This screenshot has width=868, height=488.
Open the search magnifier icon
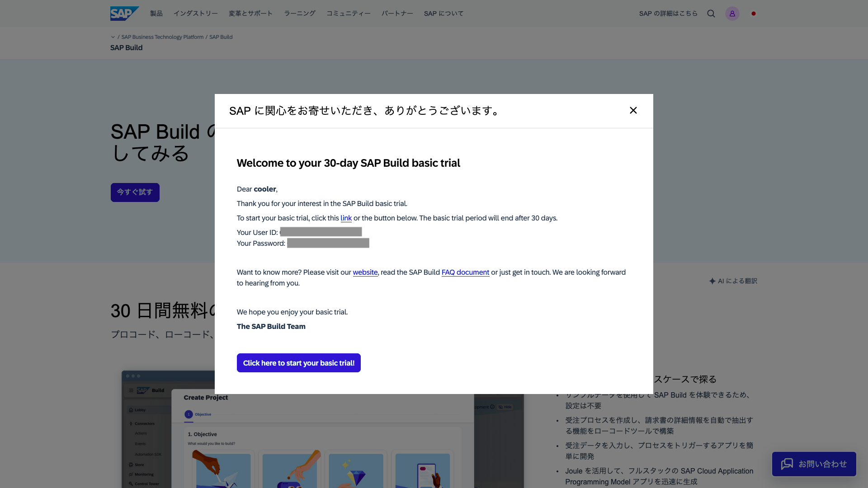click(711, 14)
